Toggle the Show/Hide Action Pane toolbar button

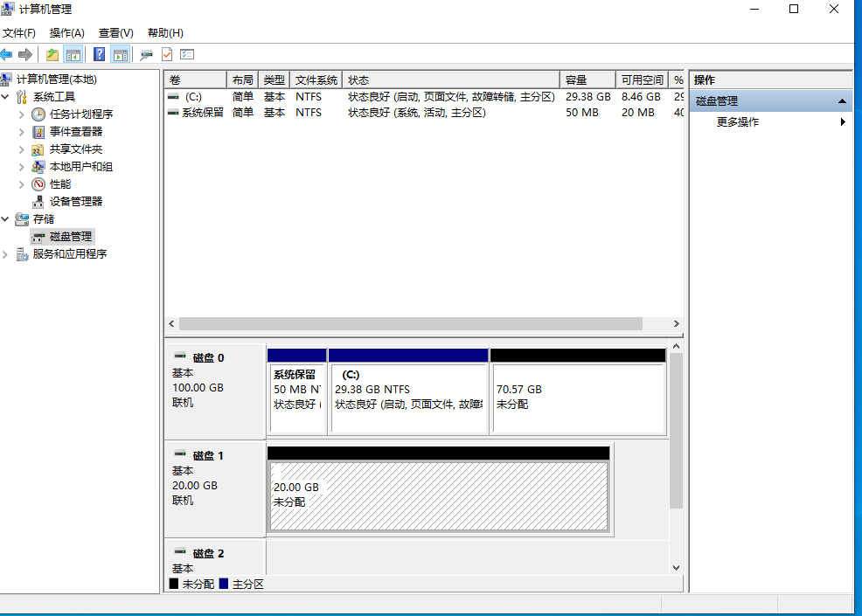click(x=120, y=55)
